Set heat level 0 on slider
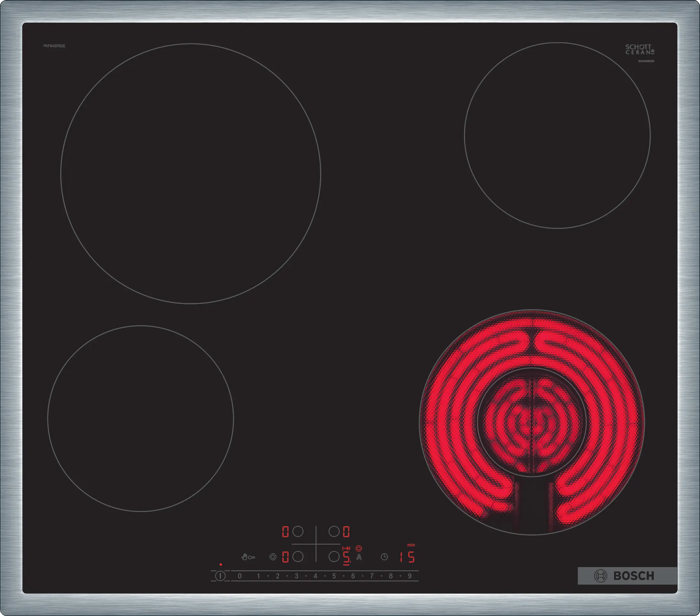This screenshot has height=616, width=700. pos(240,576)
